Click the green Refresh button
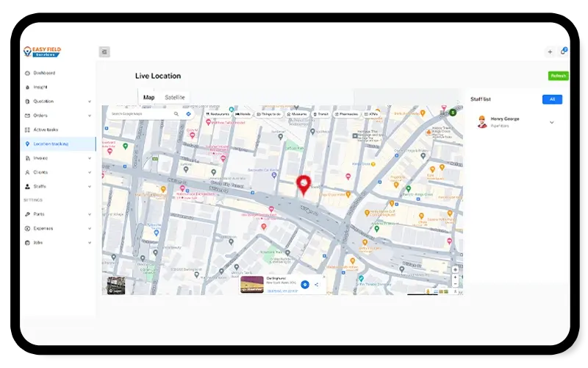 tap(559, 76)
